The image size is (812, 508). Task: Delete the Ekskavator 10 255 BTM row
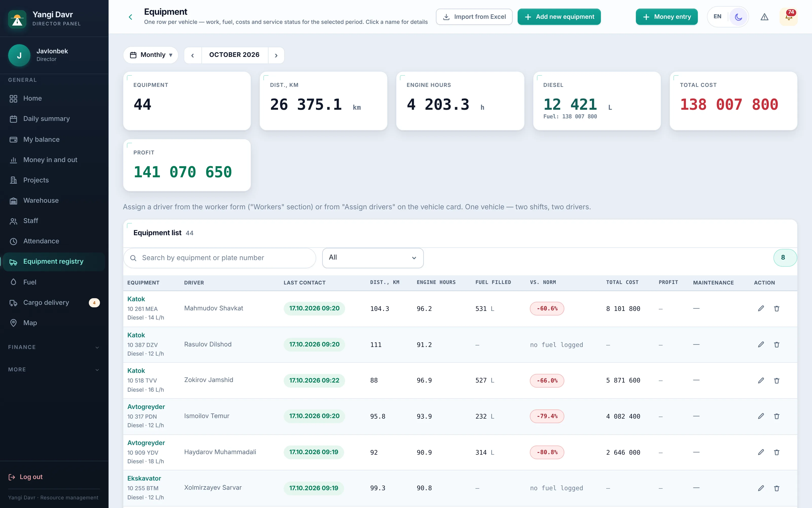pyautogui.click(x=776, y=488)
